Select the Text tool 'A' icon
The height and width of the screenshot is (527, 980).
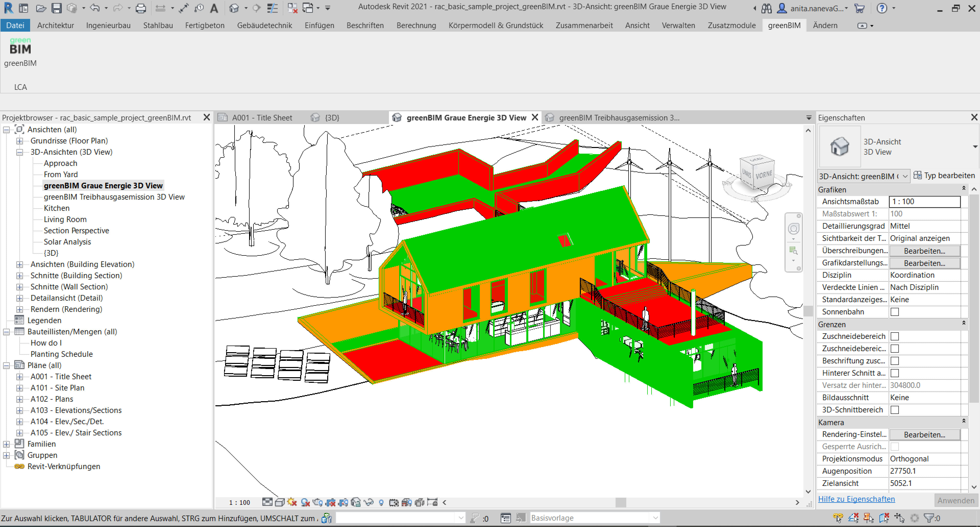point(214,8)
